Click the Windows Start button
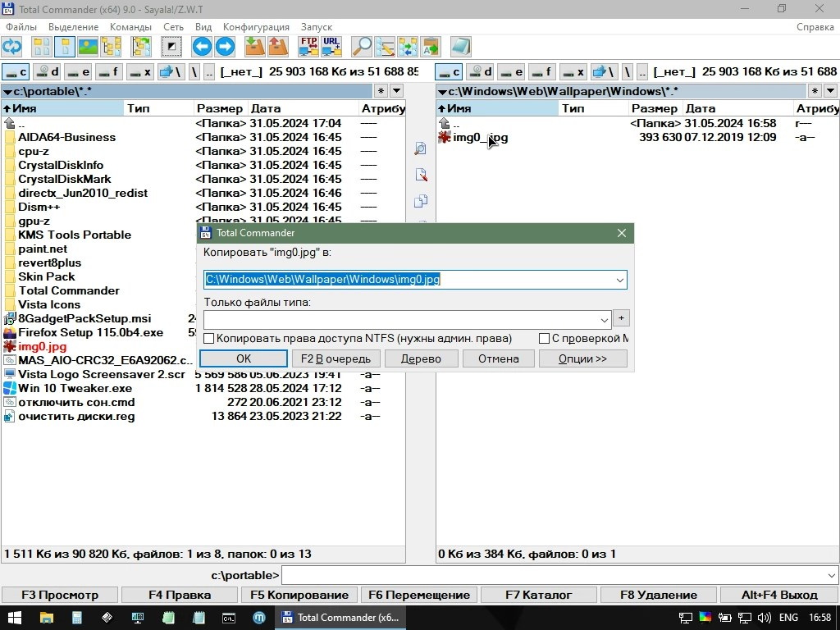The image size is (840, 630). pyautogui.click(x=15, y=618)
